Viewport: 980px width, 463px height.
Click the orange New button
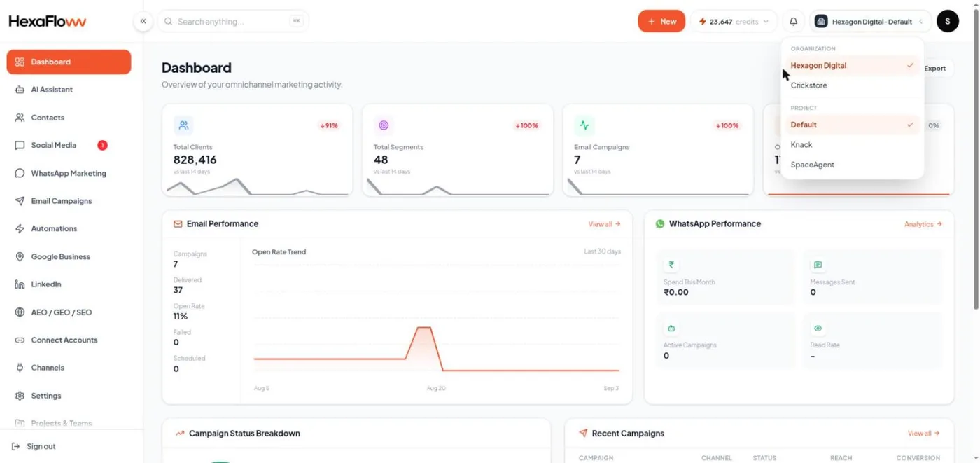tap(661, 21)
